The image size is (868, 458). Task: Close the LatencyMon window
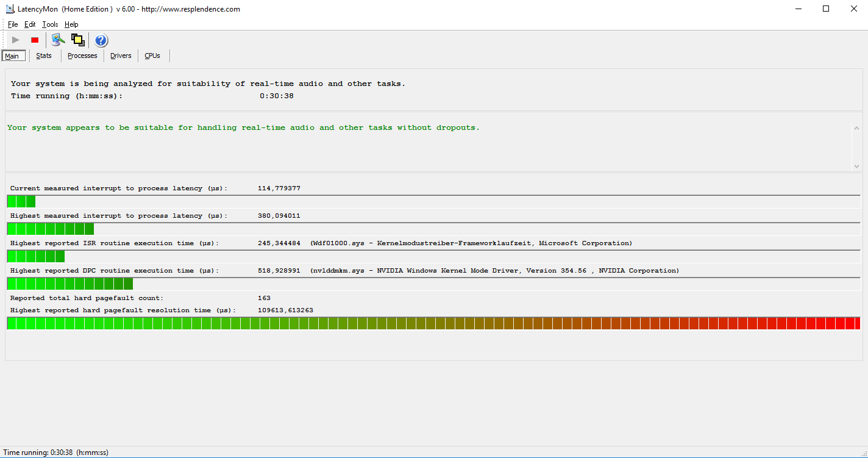854,9
